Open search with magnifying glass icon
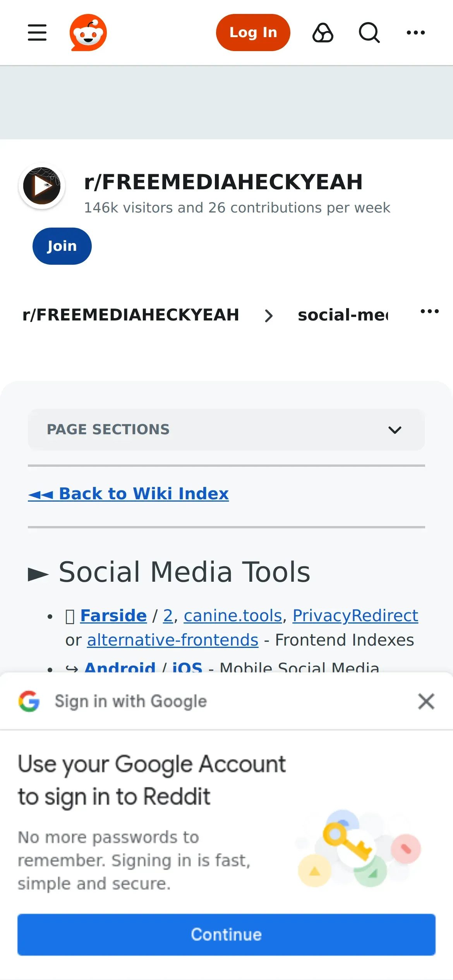 (x=369, y=33)
